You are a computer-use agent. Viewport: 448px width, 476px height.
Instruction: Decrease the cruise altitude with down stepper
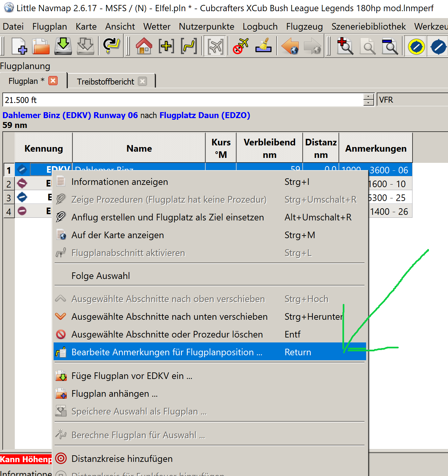pyautogui.click(x=369, y=103)
